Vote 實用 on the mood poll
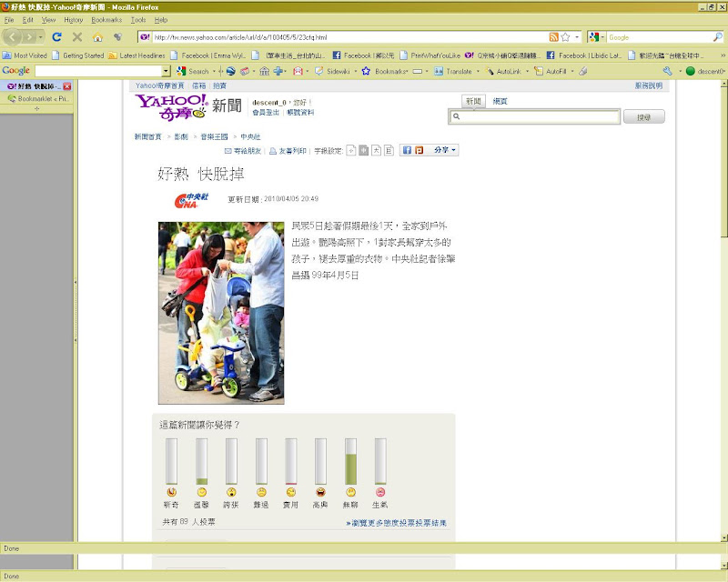Image resolution: width=728 pixels, height=582 pixels. click(290, 492)
